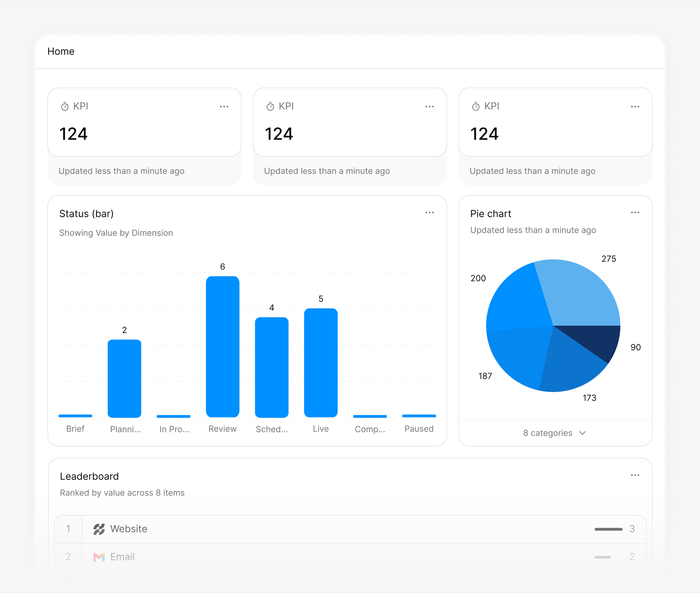Open the Website leaderboard row

[x=350, y=529]
